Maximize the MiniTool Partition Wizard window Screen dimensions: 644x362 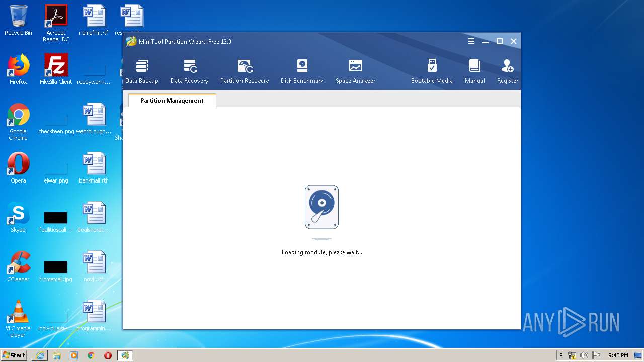[500, 41]
